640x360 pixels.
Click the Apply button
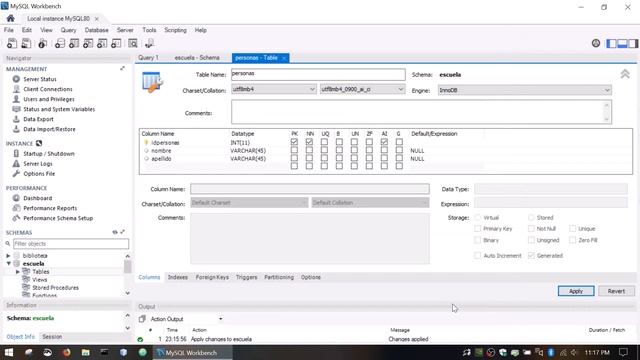coord(576,291)
